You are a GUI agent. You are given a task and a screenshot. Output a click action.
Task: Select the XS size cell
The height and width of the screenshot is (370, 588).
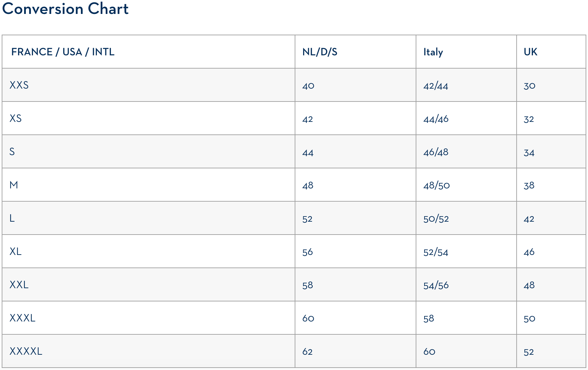16,118
